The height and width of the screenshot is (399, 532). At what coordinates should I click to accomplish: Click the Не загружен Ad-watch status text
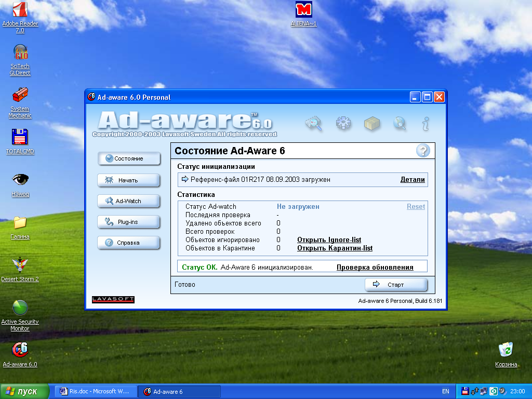(x=298, y=206)
